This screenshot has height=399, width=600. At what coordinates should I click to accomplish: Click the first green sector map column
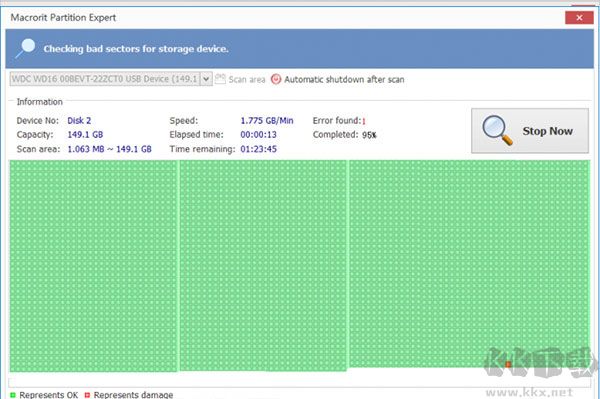94,266
